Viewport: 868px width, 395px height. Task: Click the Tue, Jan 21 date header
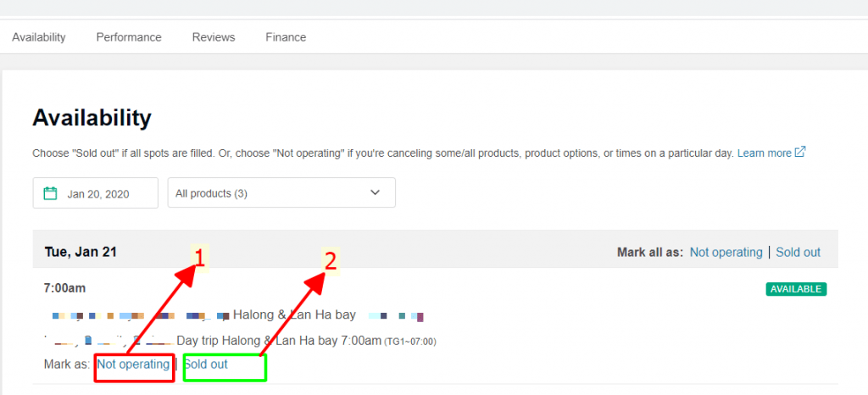pos(81,252)
